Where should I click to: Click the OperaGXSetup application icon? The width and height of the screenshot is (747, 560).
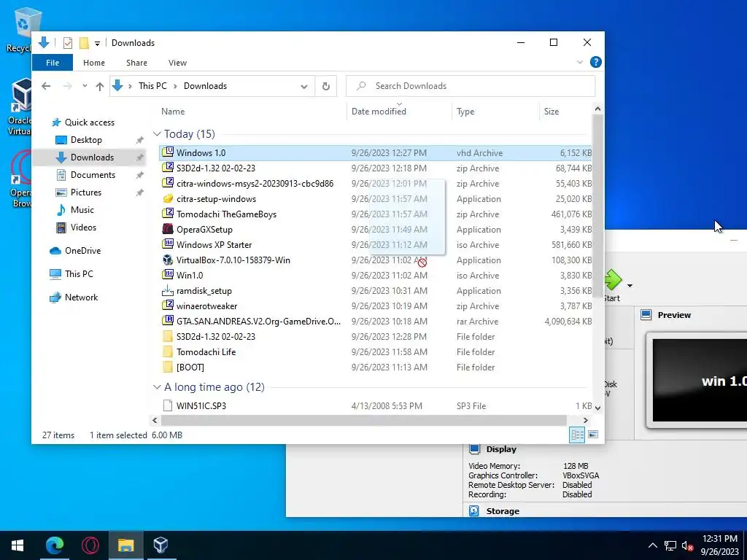tap(168, 229)
